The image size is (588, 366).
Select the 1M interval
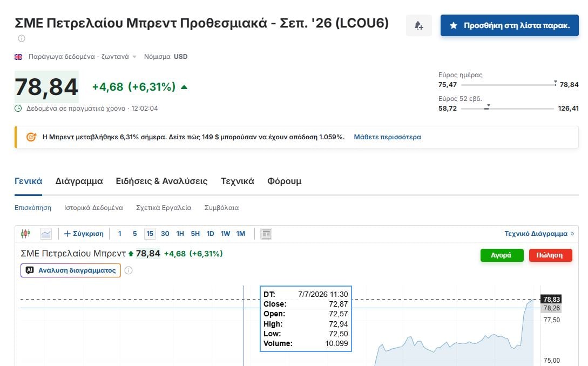click(x=241, y=234)
